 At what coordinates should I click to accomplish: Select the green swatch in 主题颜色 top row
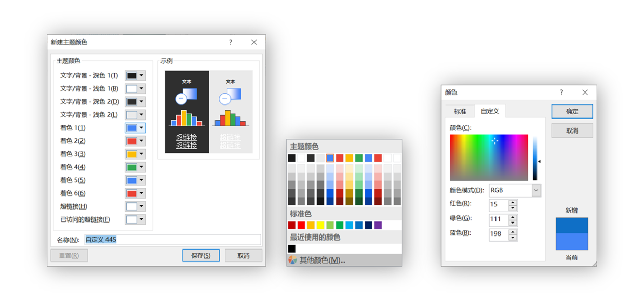(359, 158)
